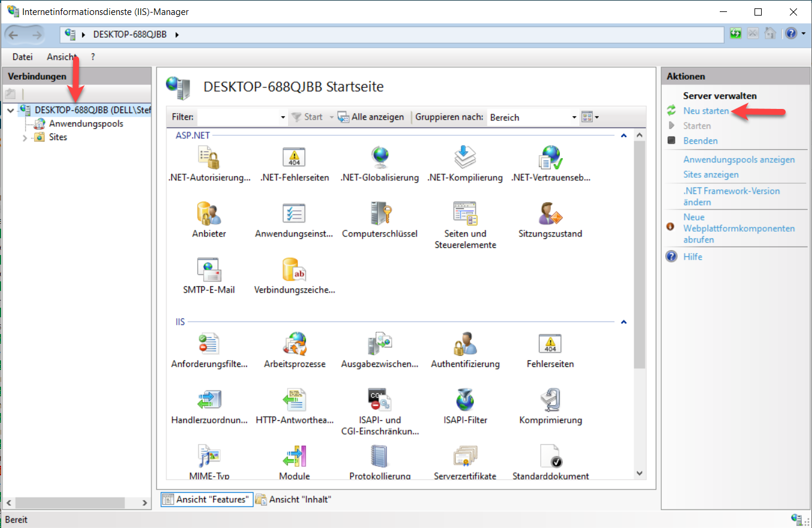Viewport: 812px width, 528px height.
Task: Switch to Ansicht "Inhalt" tab
Action: 294,499
